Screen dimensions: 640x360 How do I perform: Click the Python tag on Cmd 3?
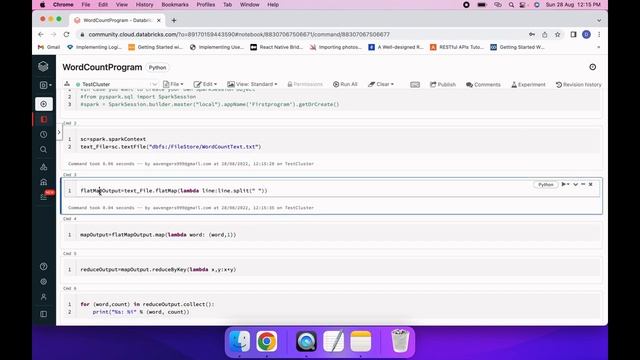[545, 184]
